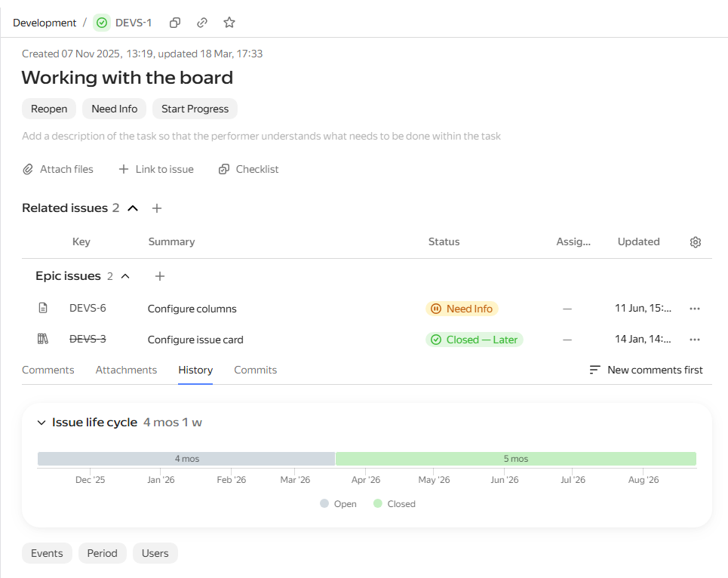This screenshot has width=728, height=578.
Task: Open the more menu for DEVS-6
Action: [x=695, y=309]
